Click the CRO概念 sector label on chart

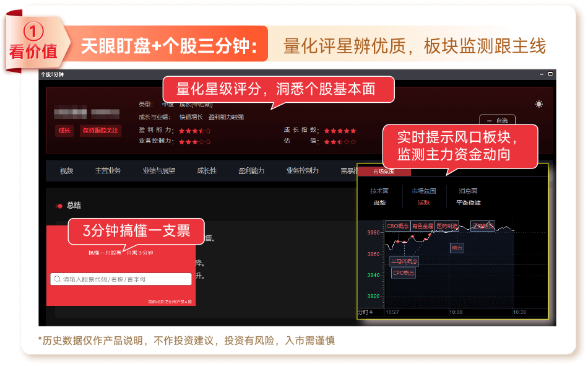point(397,226)
